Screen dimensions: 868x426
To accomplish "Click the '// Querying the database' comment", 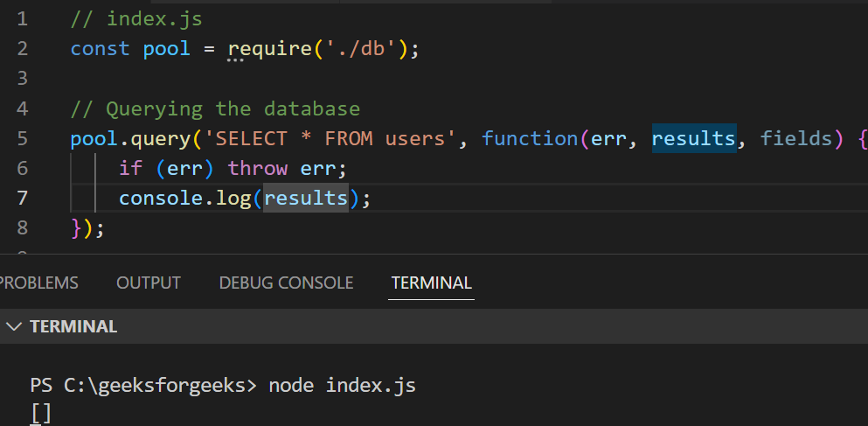I will [x=215, y=108].
